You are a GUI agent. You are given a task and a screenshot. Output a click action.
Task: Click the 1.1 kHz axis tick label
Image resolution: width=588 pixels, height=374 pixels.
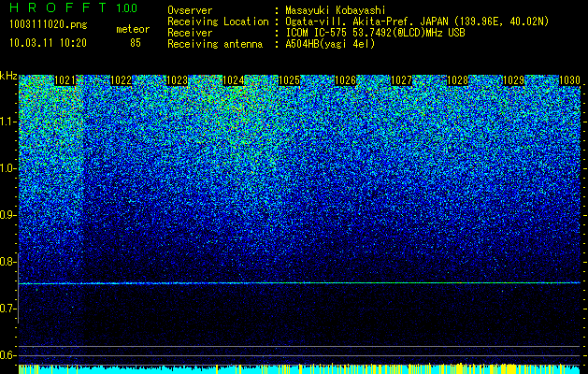click(x=8, y=122)
